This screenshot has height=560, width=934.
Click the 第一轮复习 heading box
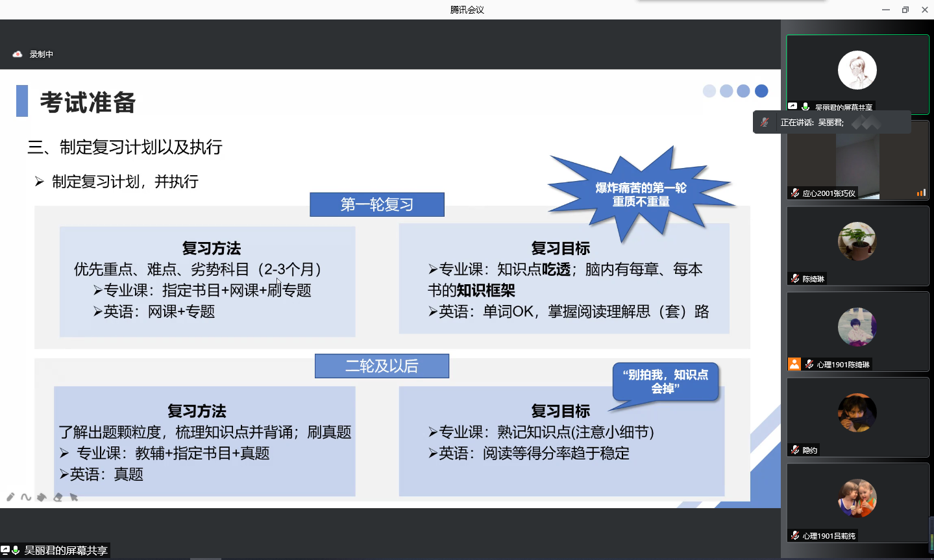tap(377, 204)
